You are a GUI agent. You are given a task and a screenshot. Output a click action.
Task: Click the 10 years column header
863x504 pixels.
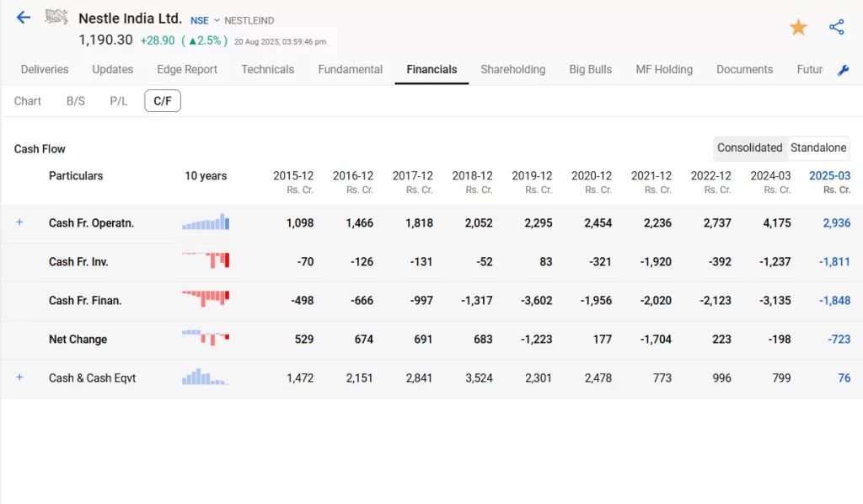coord(206,175)
